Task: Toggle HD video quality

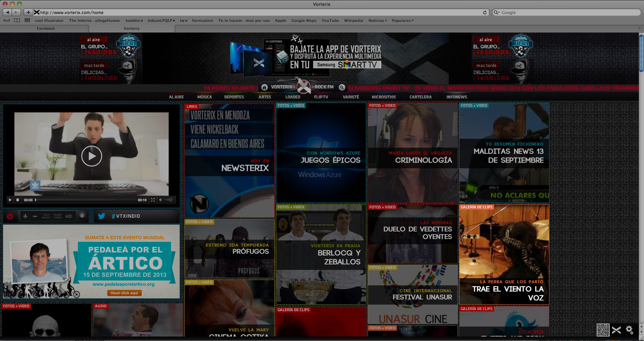Action: point(69,216)
